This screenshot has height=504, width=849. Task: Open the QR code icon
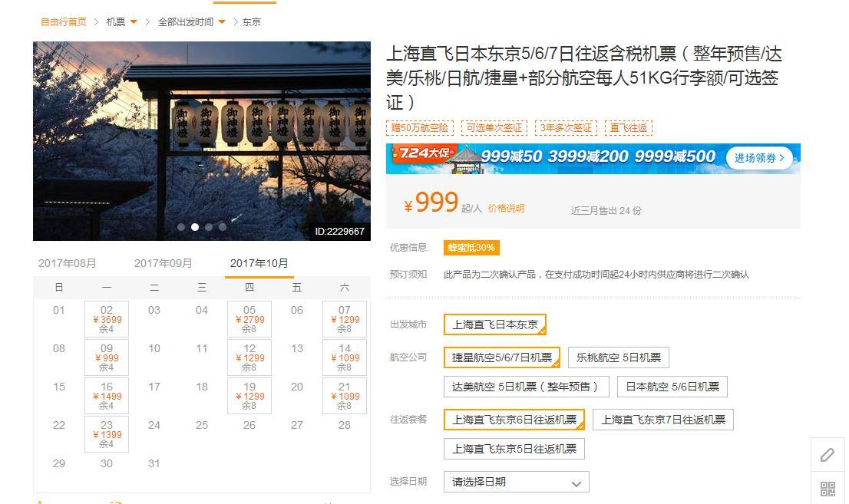(x=828, y=489)
